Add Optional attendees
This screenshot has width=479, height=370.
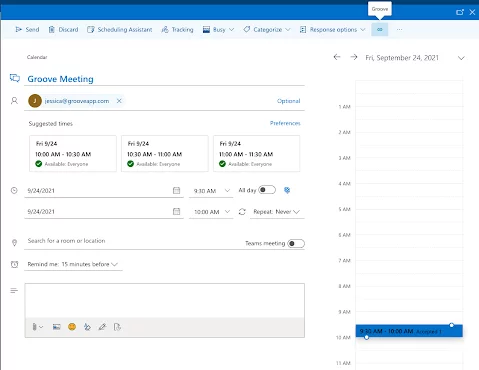click(x=288, y=101)
